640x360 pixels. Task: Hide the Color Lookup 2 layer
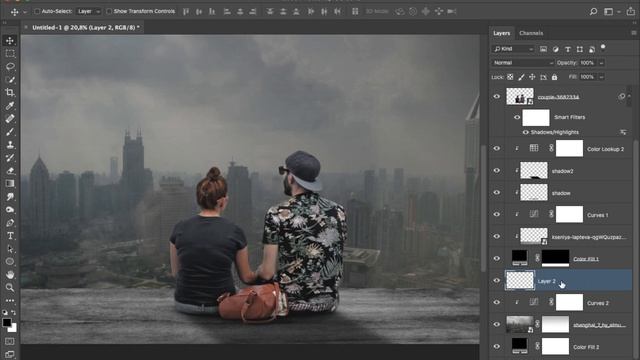497,149
